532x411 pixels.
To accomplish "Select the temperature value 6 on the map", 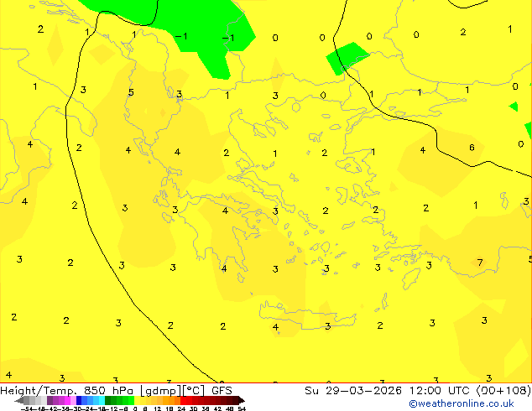I will pos(472,148).
